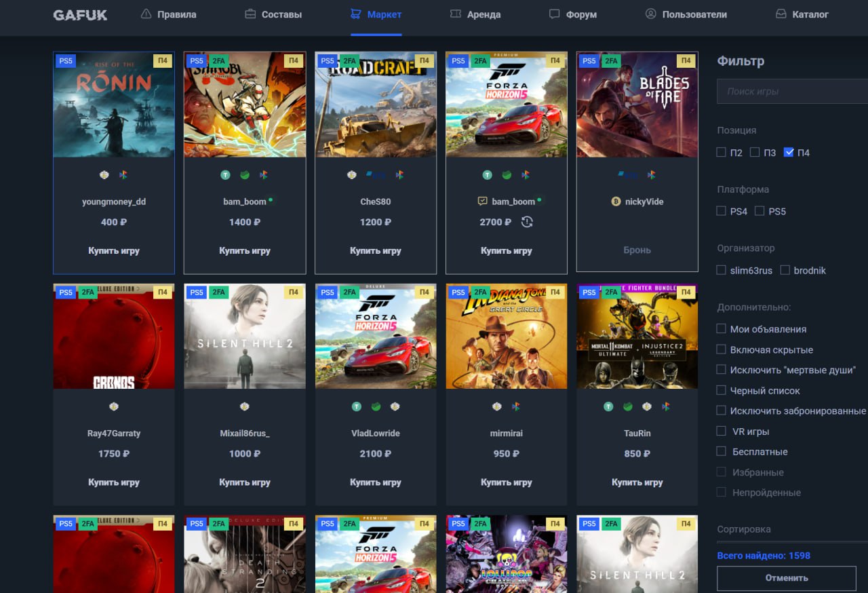Buy the 950 ₽ Indiana Jones game
Screen dimensions: 868x593
click(507, 482)
